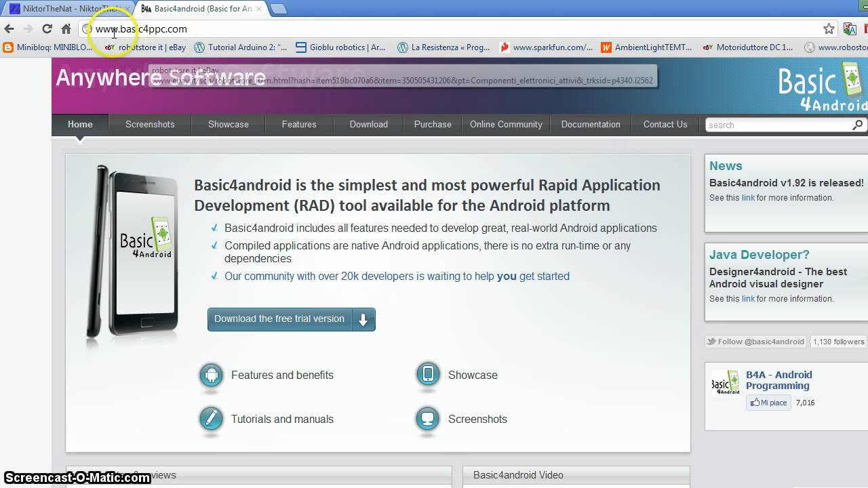This screenshot has width=868, height=488.
Task: Open the Screenshots link in main panel
Action: pyautogui.click(x=477, y=419)
